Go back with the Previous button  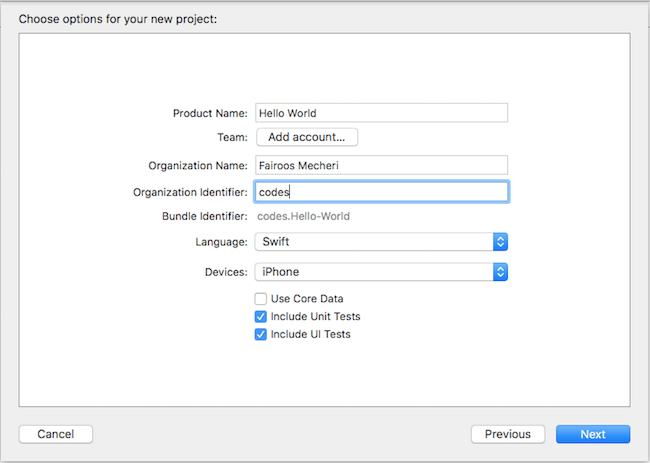coord(508,434)
